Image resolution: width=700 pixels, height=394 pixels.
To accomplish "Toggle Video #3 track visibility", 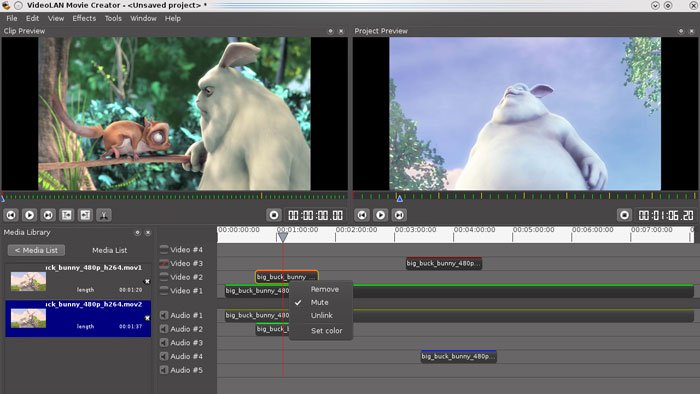I will pos(164,263).
